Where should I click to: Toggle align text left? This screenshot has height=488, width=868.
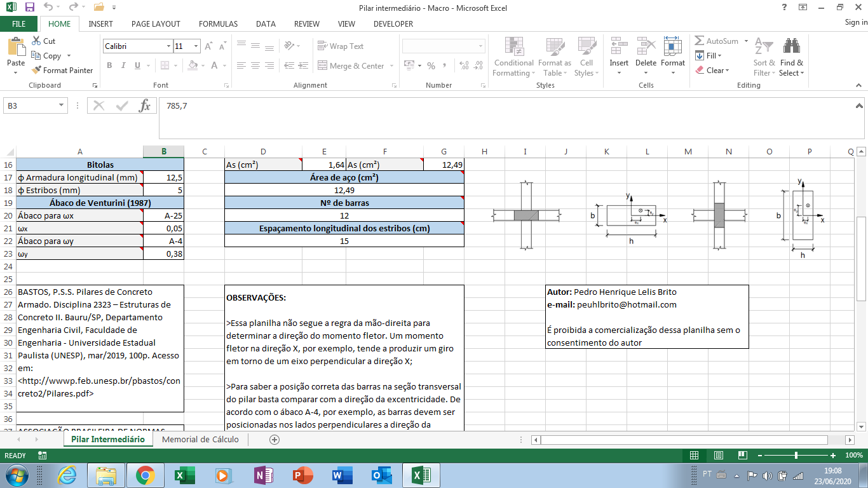coord(242,65)
